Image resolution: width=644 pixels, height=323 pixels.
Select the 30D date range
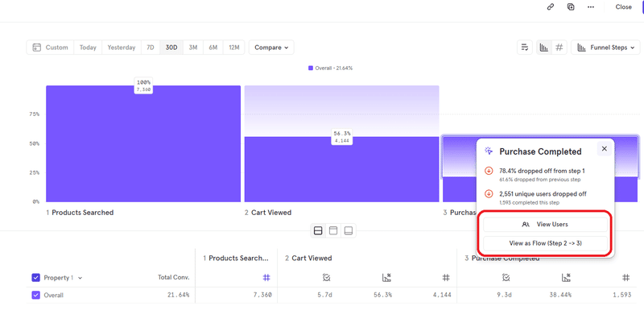171,48
